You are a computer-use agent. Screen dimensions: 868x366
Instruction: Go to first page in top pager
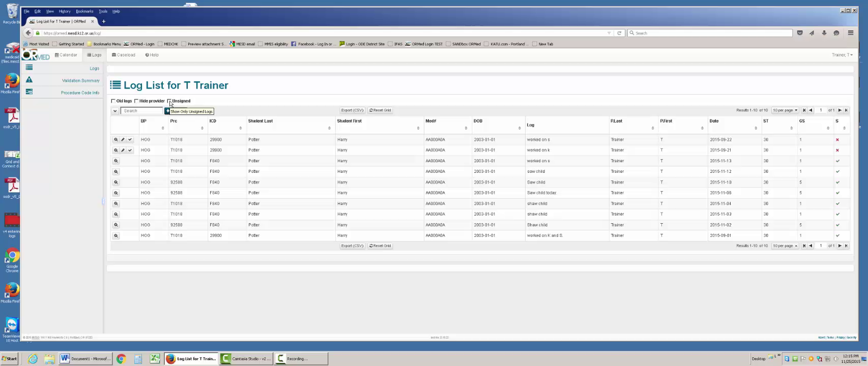click(804, 110)
